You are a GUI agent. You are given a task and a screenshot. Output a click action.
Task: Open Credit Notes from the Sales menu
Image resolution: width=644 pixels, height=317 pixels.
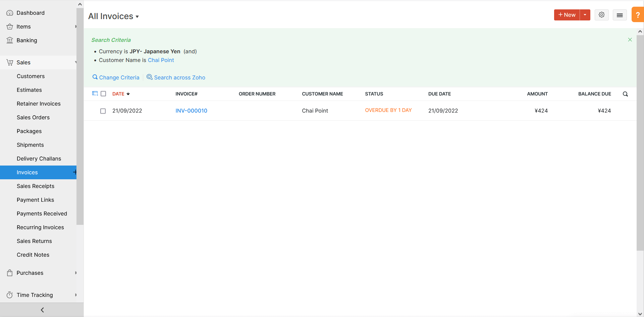[33, 255]
